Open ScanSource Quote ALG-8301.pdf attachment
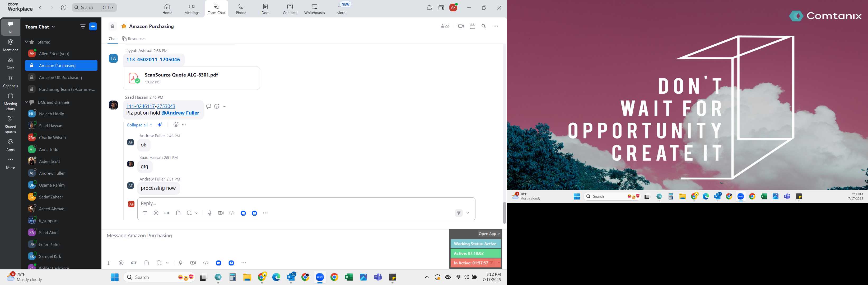 192,78
